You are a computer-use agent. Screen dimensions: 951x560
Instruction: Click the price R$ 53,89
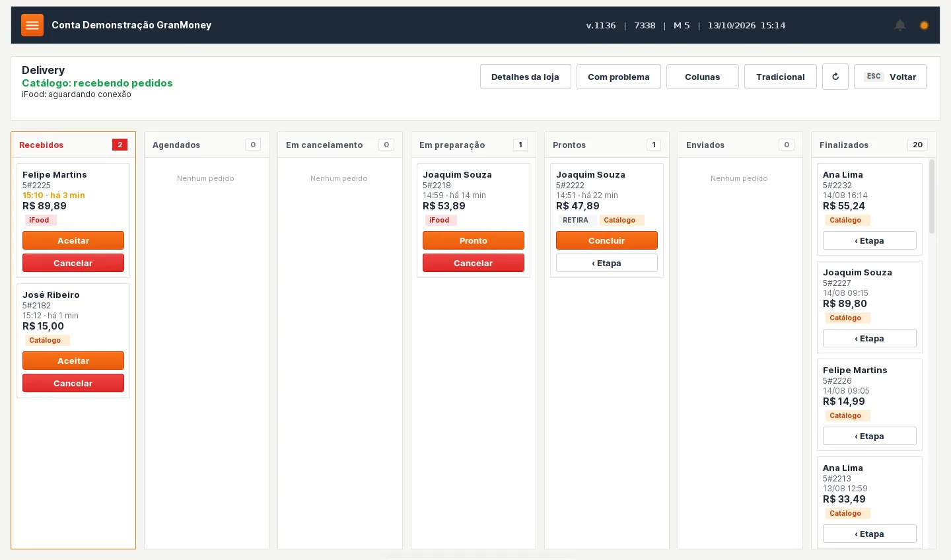444,206
